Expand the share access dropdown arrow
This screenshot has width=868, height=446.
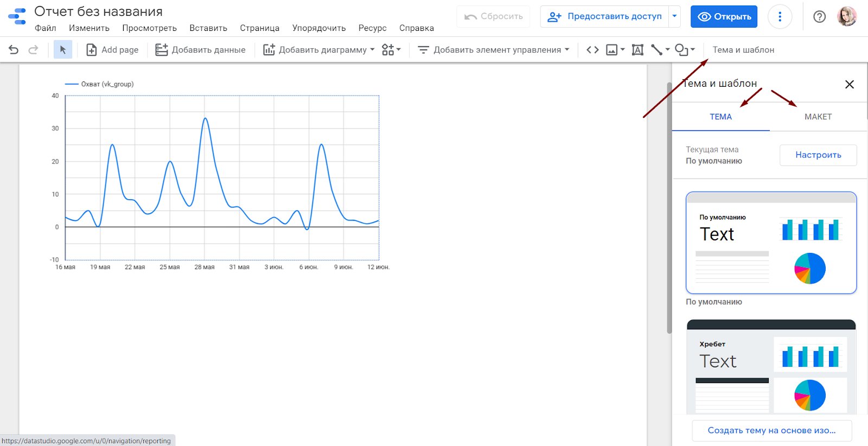(x=674, y=16)
